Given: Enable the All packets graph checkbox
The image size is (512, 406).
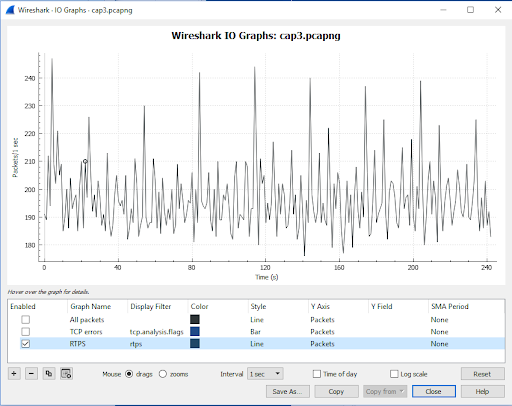Looking at the screenshot, I should 25,320.
